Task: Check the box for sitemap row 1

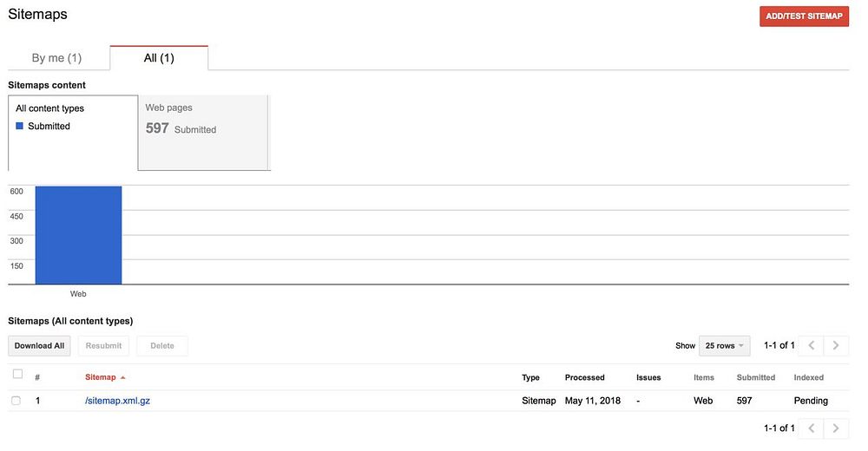Action: pyautogui.click(x=16, y=401)
